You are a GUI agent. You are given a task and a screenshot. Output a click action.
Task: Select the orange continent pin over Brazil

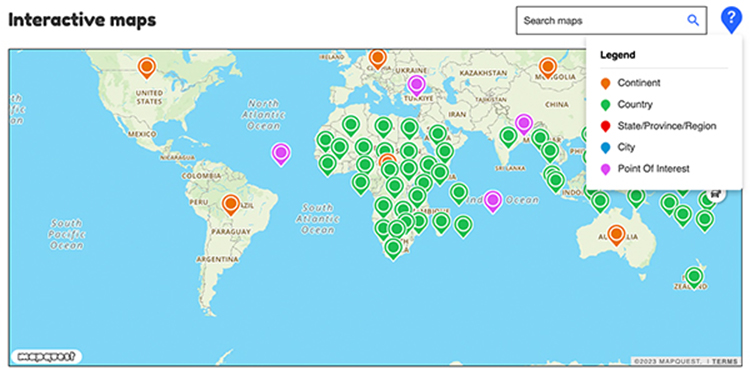coord(231,205)
